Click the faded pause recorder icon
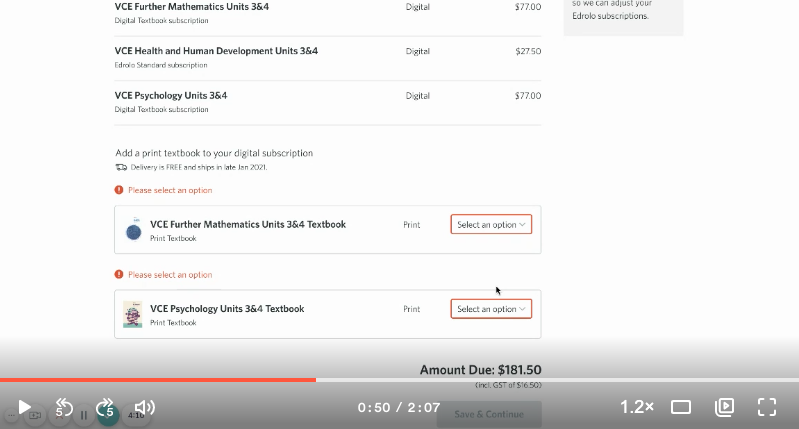This screenshot has width=799, height=429. pyautogui.click(x=84, y=415)
